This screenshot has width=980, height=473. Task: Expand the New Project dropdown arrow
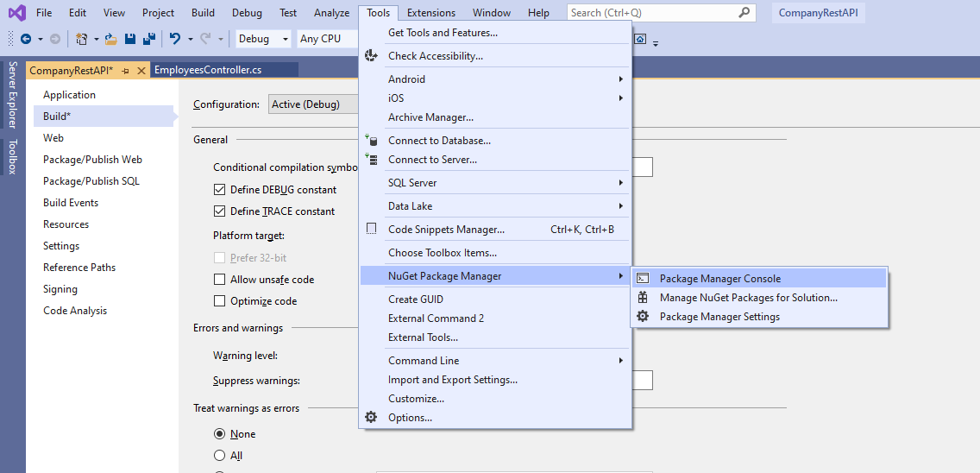point(97,39)
